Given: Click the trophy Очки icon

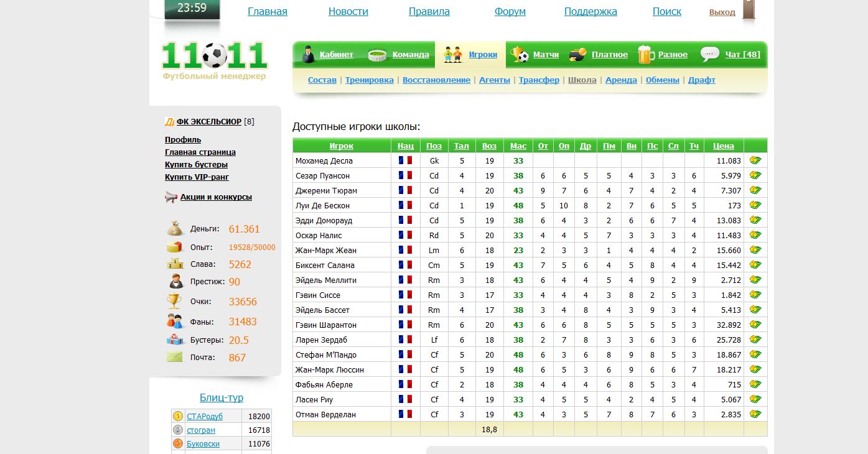Looking at the screenshot, I should [x=174, y=302].
